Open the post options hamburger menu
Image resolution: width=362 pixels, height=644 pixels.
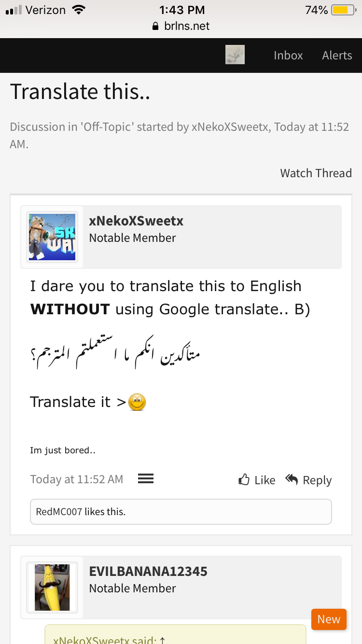pos(146,478)
